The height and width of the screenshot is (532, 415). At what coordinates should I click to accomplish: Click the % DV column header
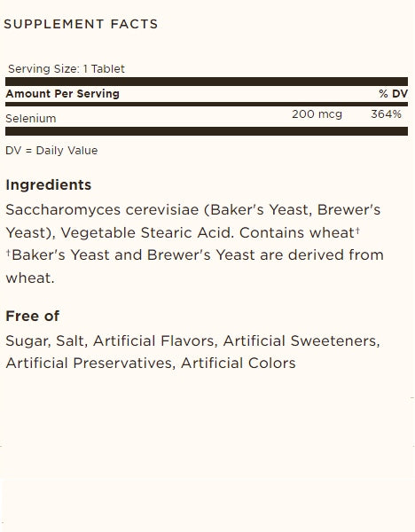[394, 94]
